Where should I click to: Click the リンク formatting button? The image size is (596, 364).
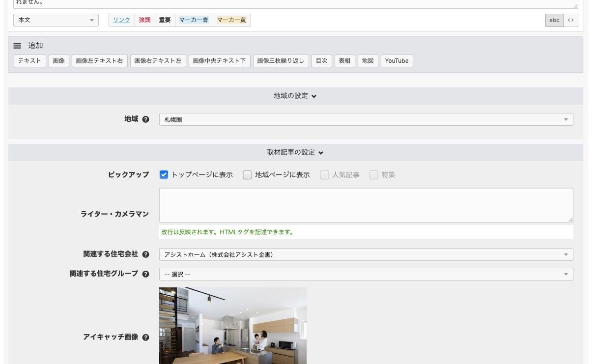tap(121, 20)
